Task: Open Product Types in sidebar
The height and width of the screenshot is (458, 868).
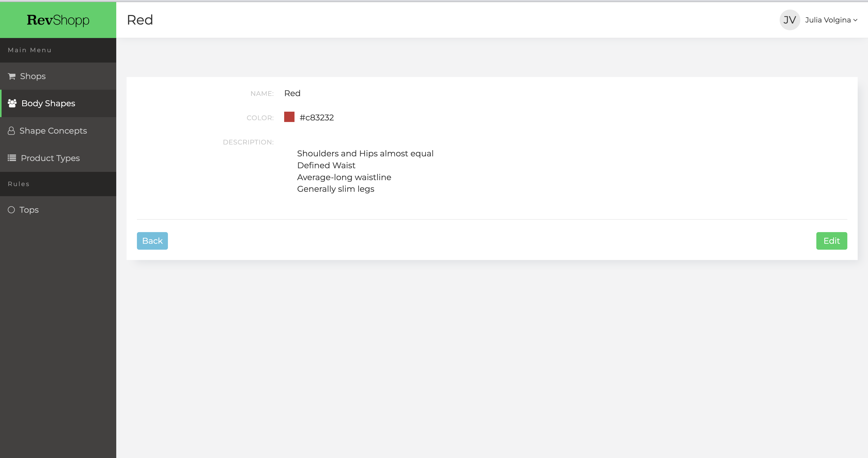Action: tap(58, 158)
